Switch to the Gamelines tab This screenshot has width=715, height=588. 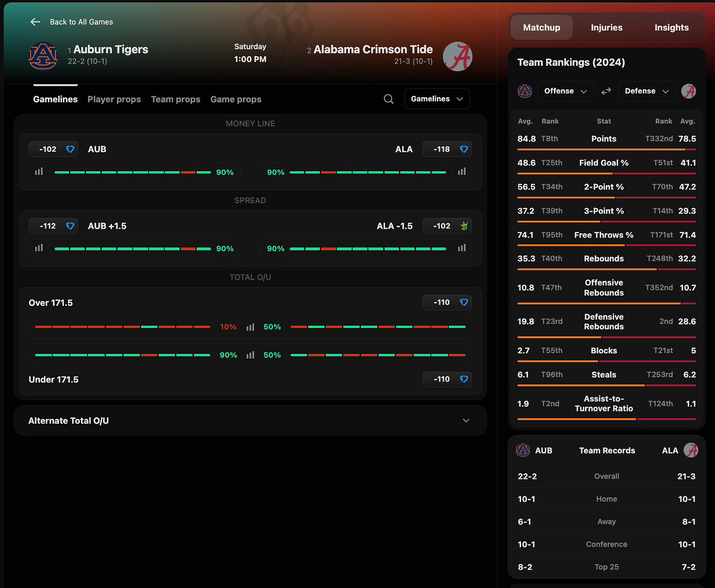pos(55,99)
